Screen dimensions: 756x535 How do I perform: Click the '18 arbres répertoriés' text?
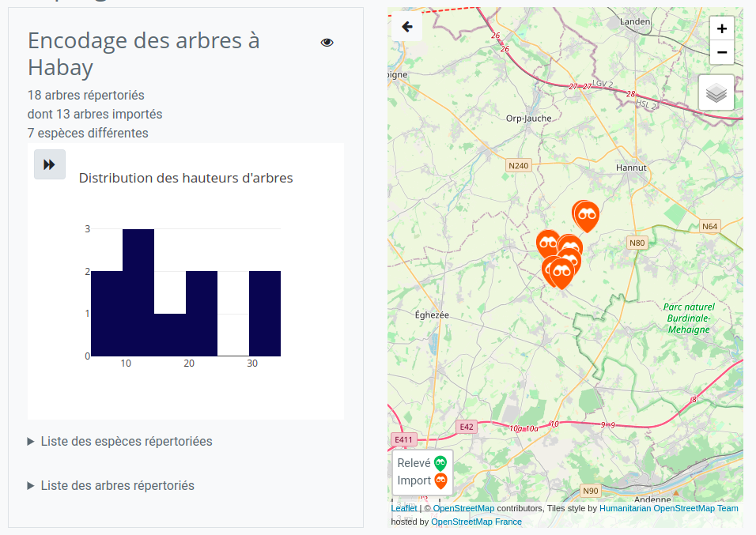click(86, 96)
